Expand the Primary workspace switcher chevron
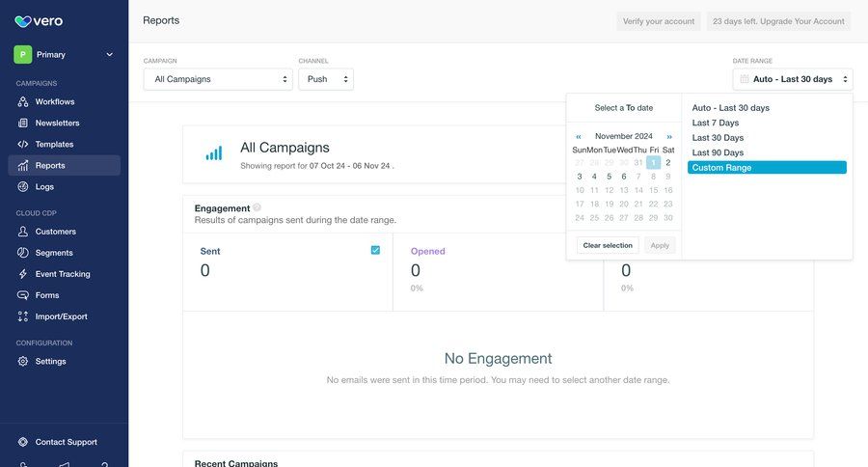868x467 pixels. click(x=110, y=54)
